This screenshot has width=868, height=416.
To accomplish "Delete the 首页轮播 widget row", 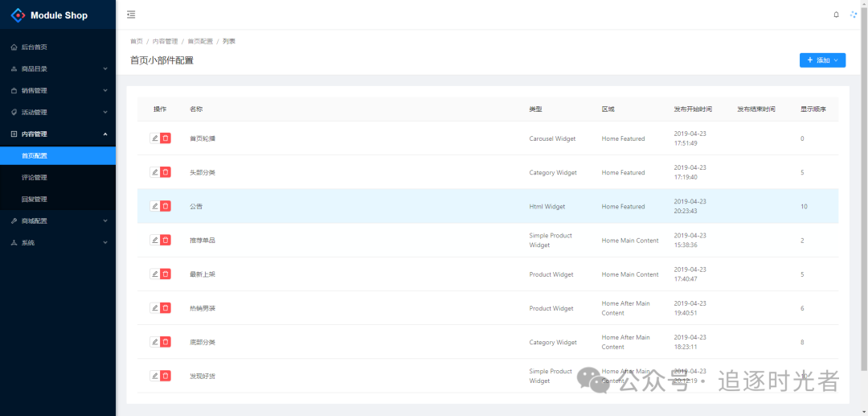I will [166, 138].
